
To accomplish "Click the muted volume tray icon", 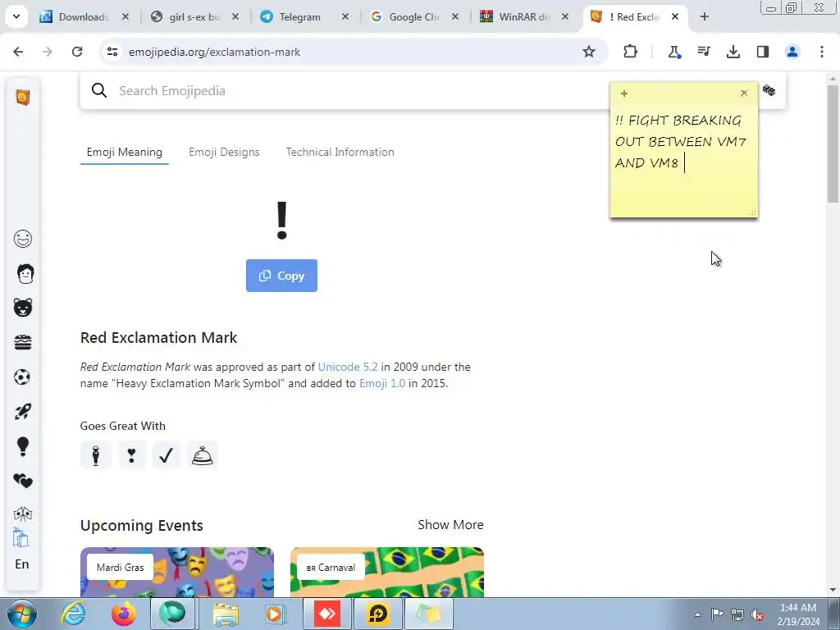I will [757, 614].
